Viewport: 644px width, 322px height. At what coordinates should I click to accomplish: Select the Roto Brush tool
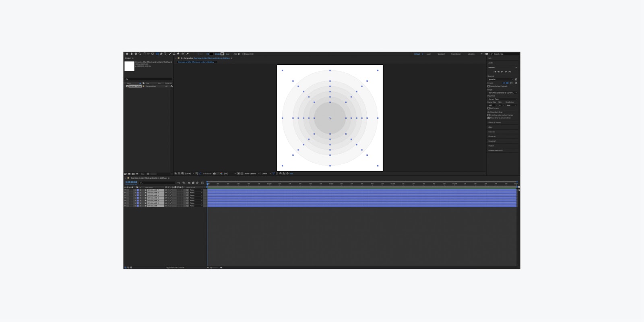[183, 54]
